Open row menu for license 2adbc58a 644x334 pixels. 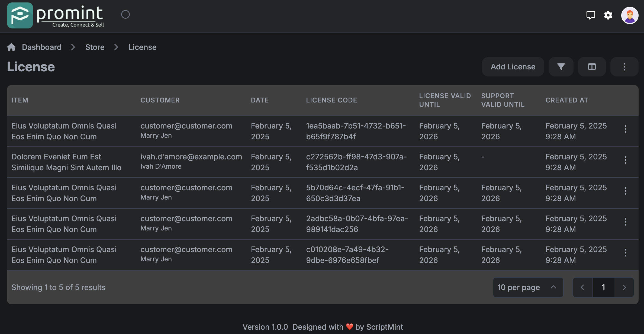626,222
